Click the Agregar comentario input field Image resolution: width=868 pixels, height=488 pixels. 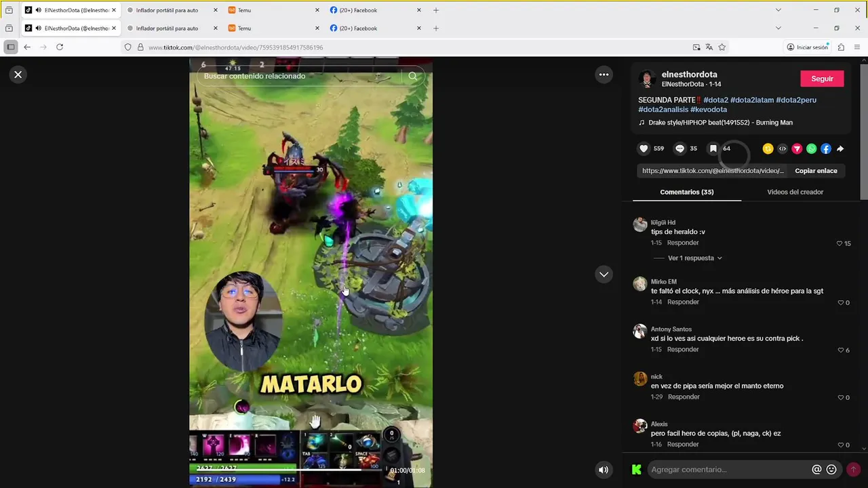729,470
